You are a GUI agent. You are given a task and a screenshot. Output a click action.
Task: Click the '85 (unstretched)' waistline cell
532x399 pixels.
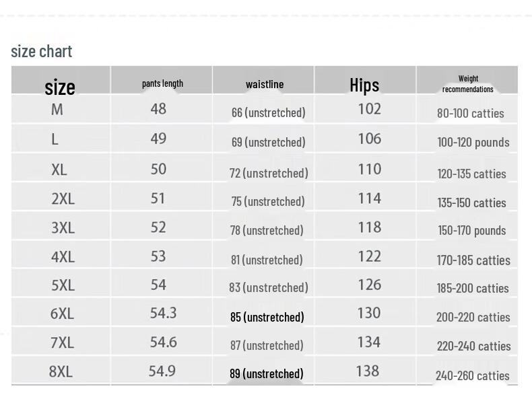[267, 318]
